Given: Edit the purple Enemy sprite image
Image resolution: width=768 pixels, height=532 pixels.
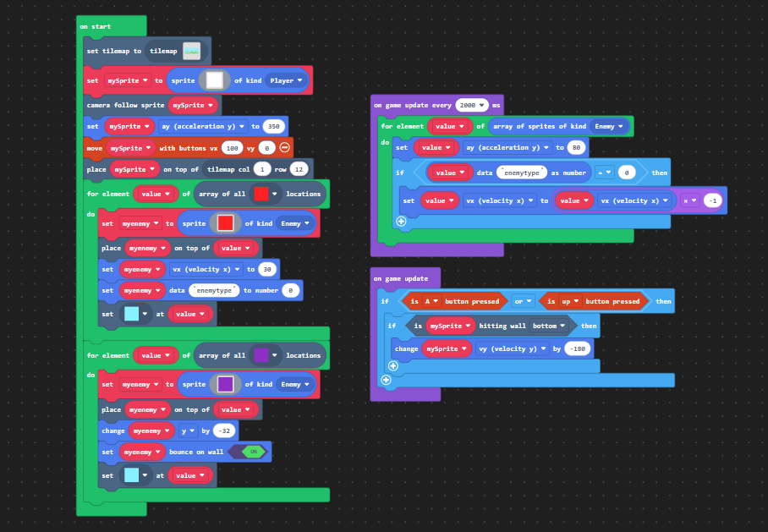Looking at the screenshot, I should pyautogui.click(x=225, y=384).
